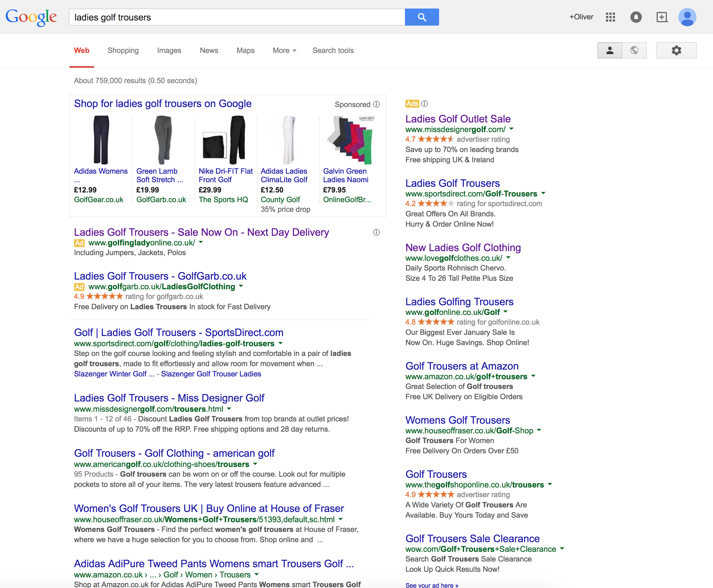The image size is (713, 588).
Task: Switch to the Maps tab
Action: pyautogui.click(x=245, y=50)
